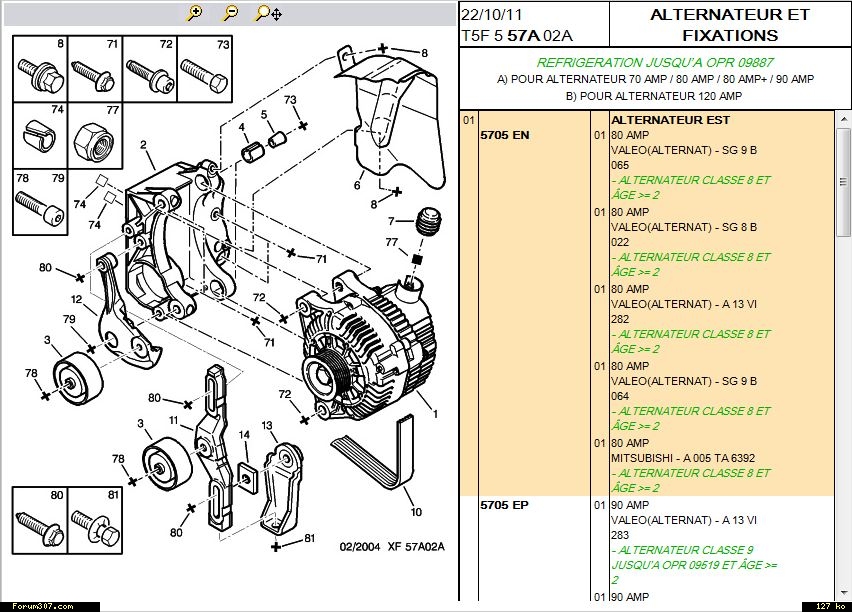Click the parts list scrollbar up arrow

point(842,118)
